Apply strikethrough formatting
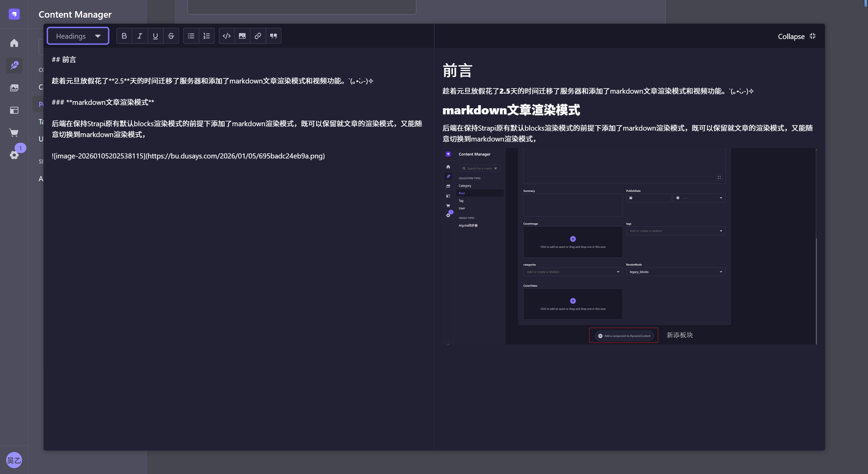 pos(171,36)
